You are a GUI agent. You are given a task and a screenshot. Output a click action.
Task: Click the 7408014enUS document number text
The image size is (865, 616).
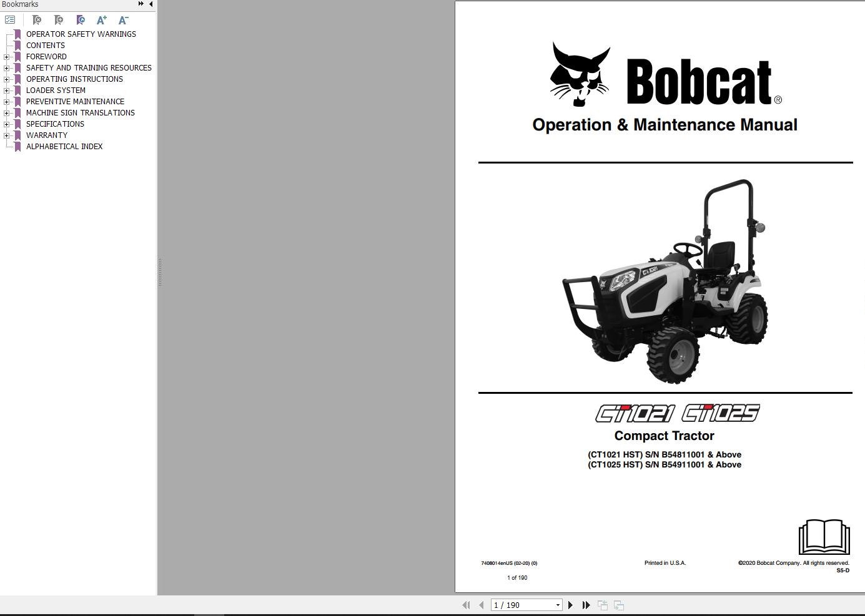(509, 564)
